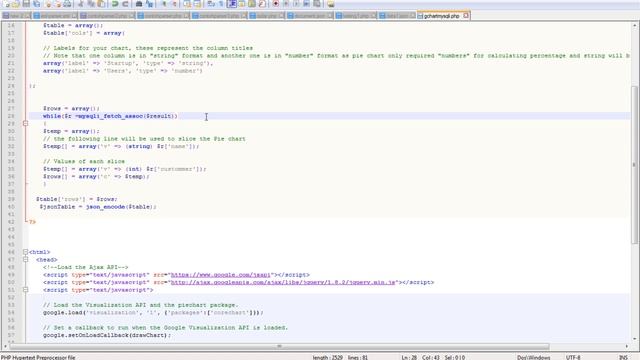The image size is (640, 360).
Task: Open the ajax.googleapis.com jquery.min.js link
Action: pyautogui.click(x=283, y=282)
